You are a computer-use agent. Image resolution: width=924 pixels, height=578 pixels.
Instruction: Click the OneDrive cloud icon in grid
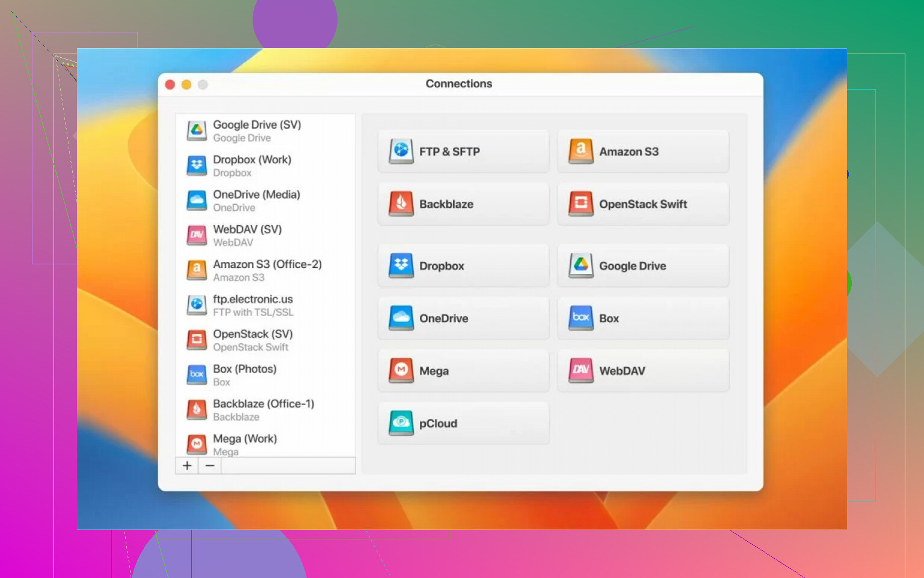click(x=401, y=318)
